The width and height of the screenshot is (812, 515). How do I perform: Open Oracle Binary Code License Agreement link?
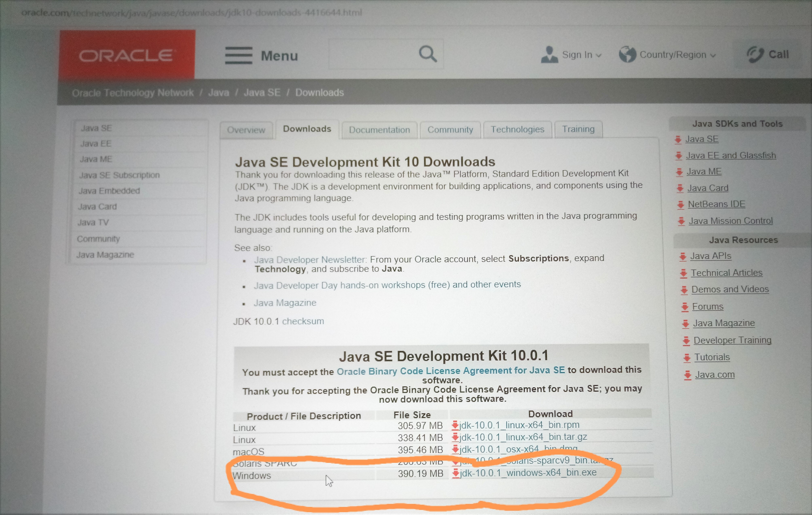click(450, 371)
